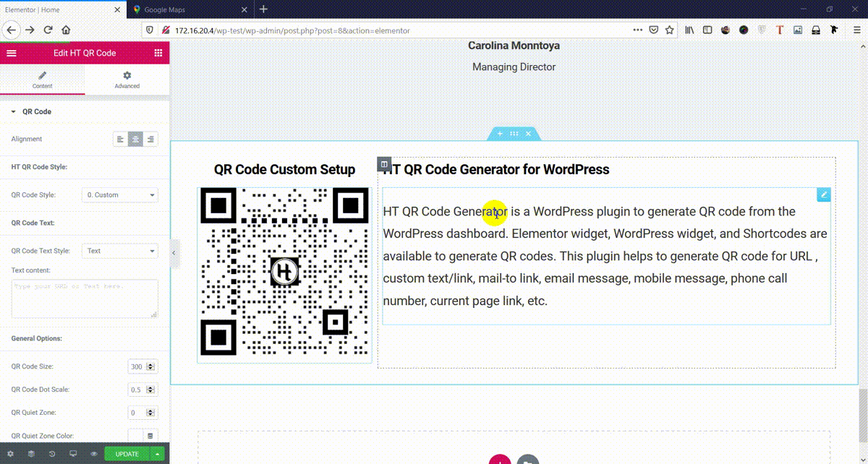This screenshot has width=868, height=464.
Task: Click the QR Quiet Zone spinner arrows
Action: click(151, 413)
